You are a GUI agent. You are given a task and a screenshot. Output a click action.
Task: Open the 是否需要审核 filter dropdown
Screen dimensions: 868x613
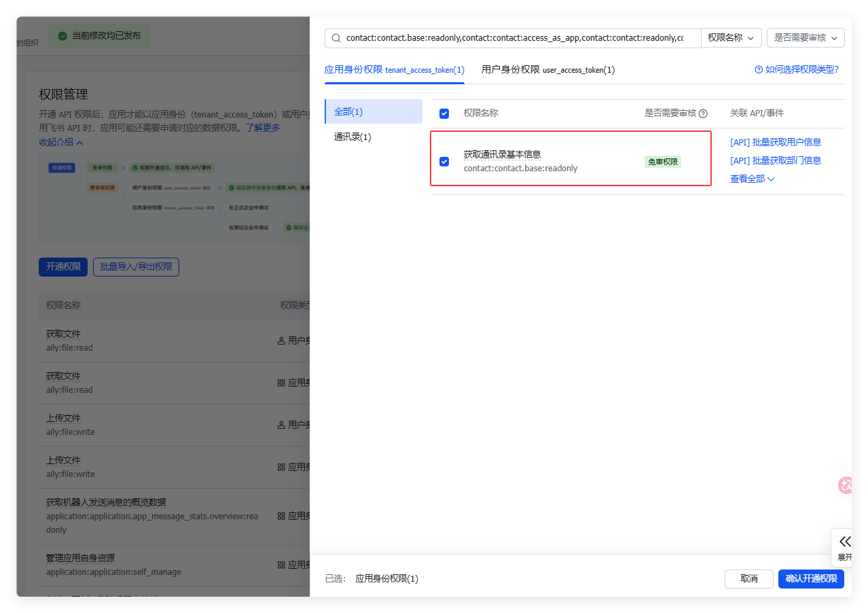(806, 38)
